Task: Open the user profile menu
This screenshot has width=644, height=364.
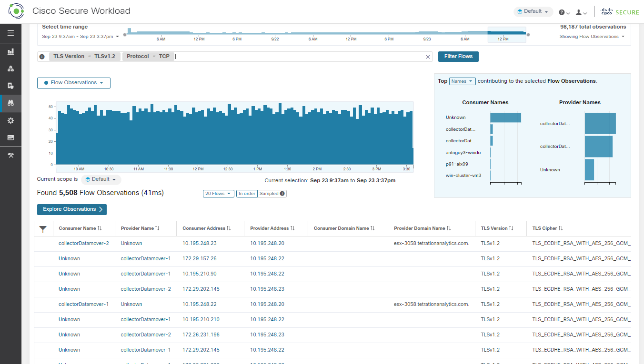Action: [581, 12]
